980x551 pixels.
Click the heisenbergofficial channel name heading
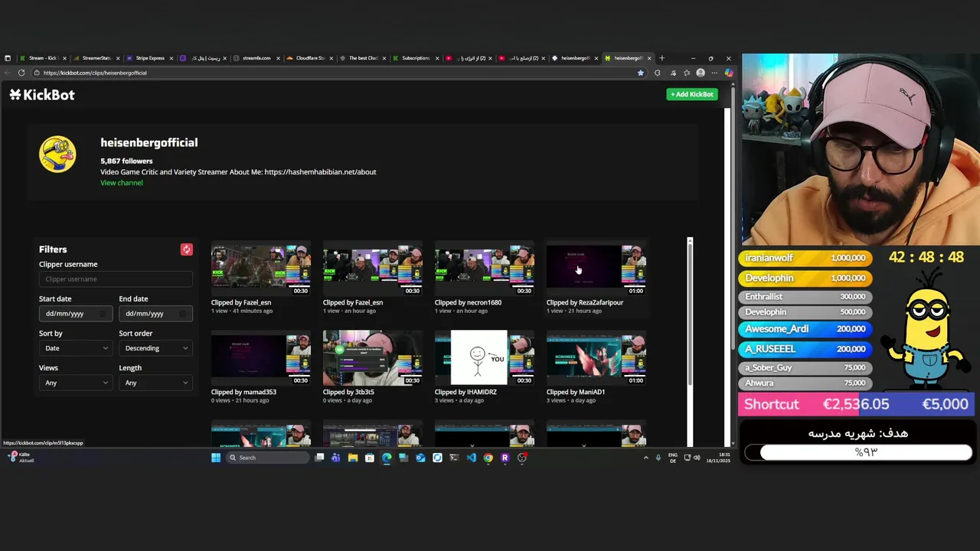149,142
